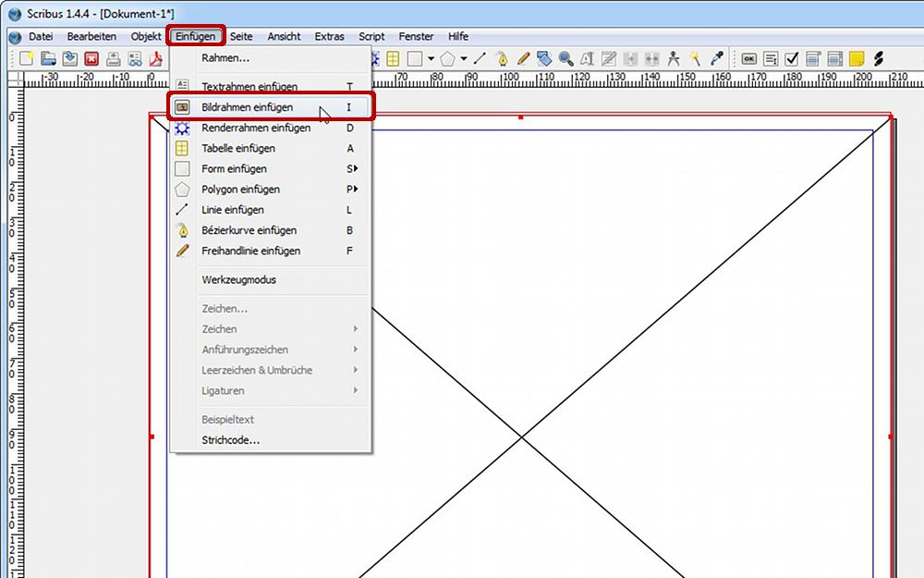Click the Link text frames icon
924x578 pixels.
[630, 58]
